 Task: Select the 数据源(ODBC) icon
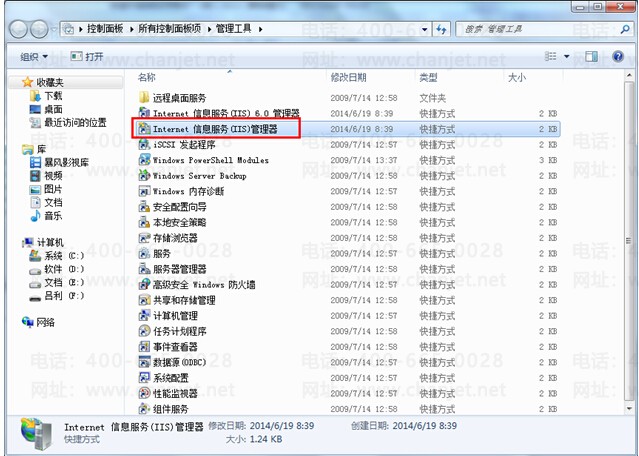click(x=144, y=362)
